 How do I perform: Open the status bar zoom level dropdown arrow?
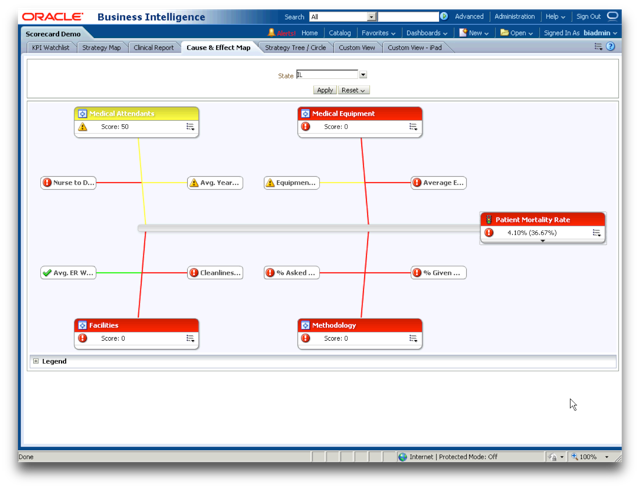[607, 457]
